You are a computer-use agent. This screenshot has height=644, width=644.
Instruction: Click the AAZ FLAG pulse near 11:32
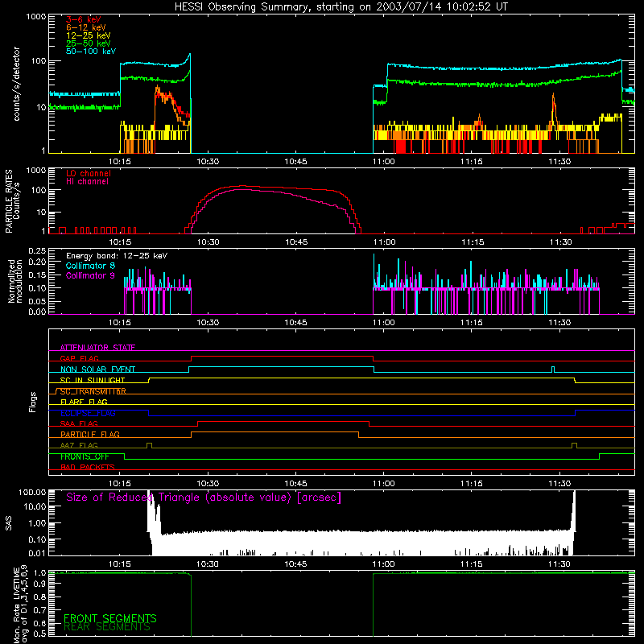coord(574,445)
